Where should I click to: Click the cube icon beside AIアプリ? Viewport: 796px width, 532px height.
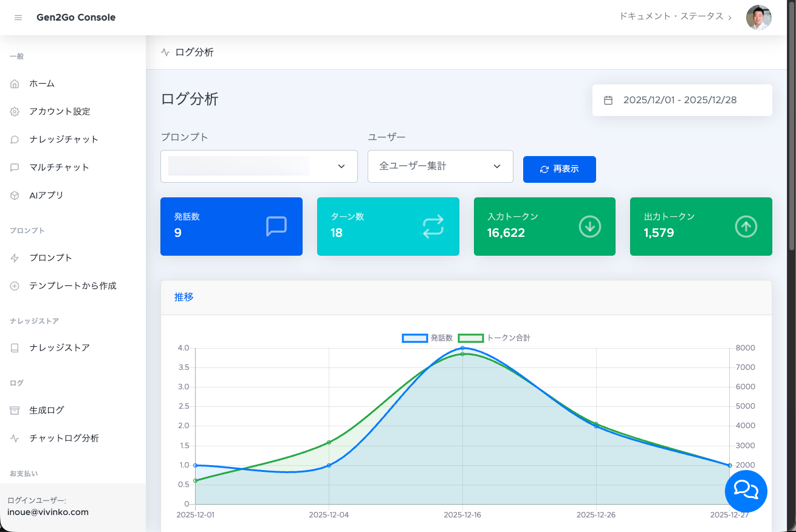pyautogui.click(x=15, y=196)
